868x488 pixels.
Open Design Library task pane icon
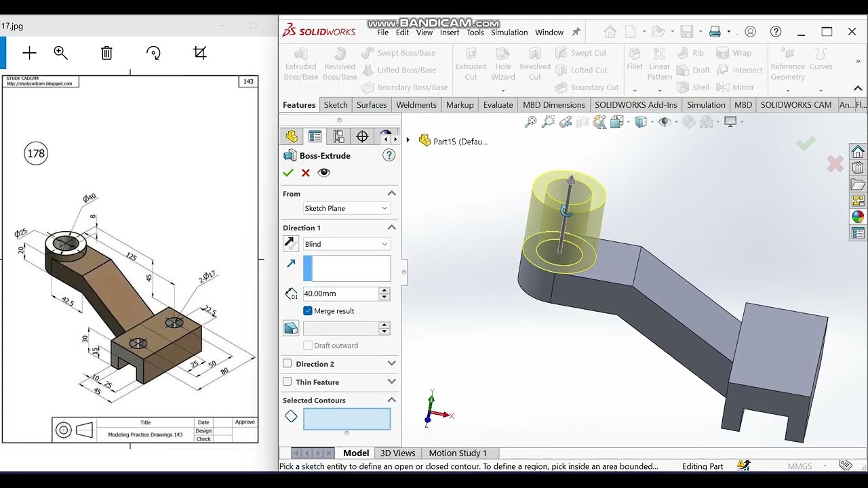[x=858, y=168]
